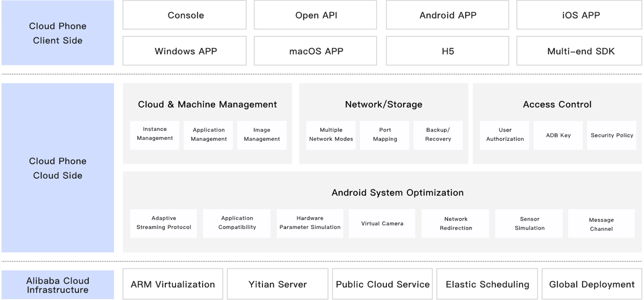
Task: Select the Instance Management tile
Action: pos(155,135)
